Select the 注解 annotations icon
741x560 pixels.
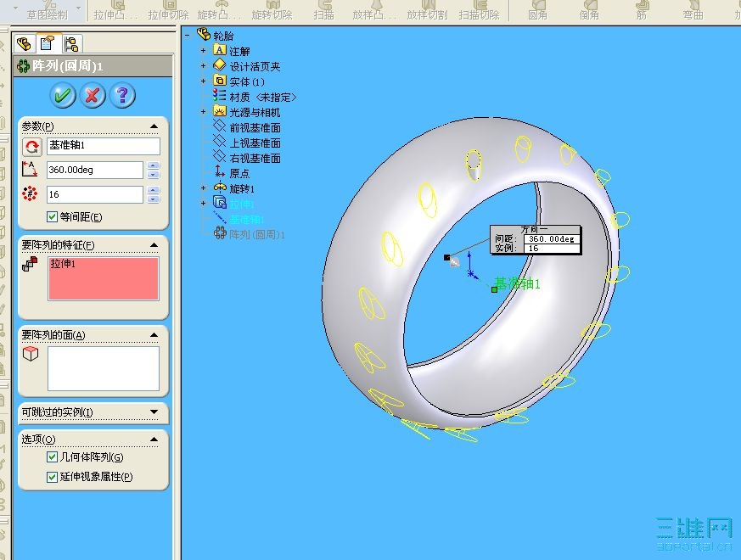pos(219,49)
